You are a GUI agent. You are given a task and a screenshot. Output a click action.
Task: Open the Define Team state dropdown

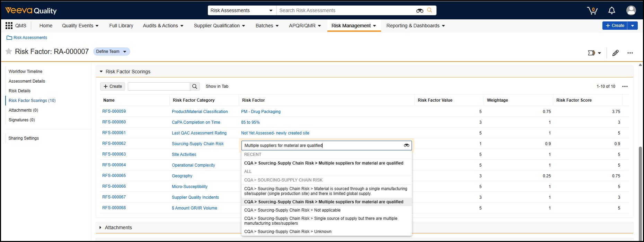[111, 52]
